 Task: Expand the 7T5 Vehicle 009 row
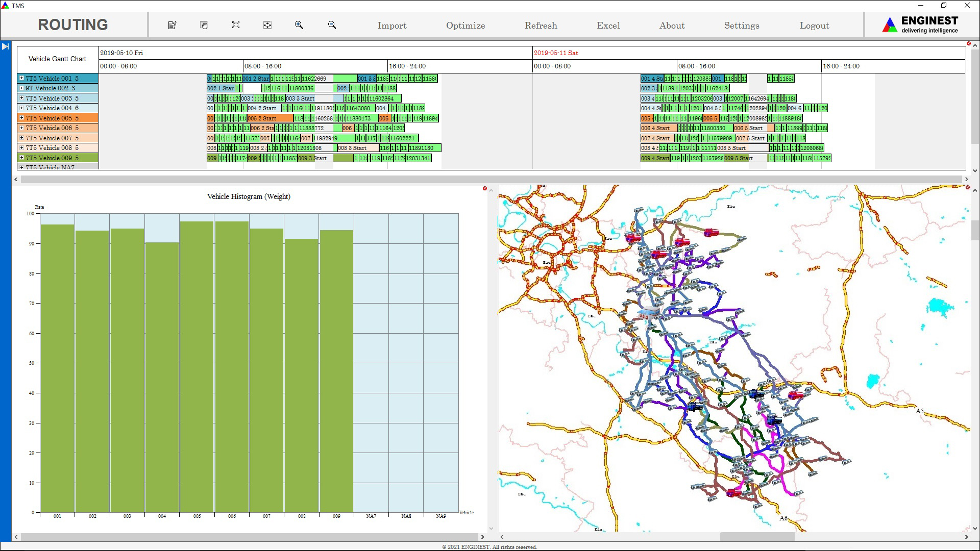coord(21,158)
